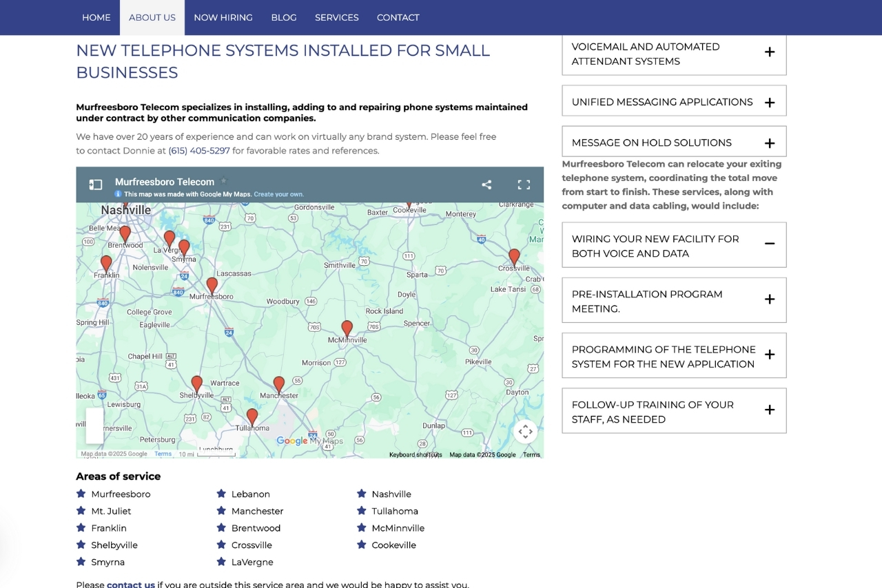Click the map share icon
The image size is (882, 588).
(486, 185)
